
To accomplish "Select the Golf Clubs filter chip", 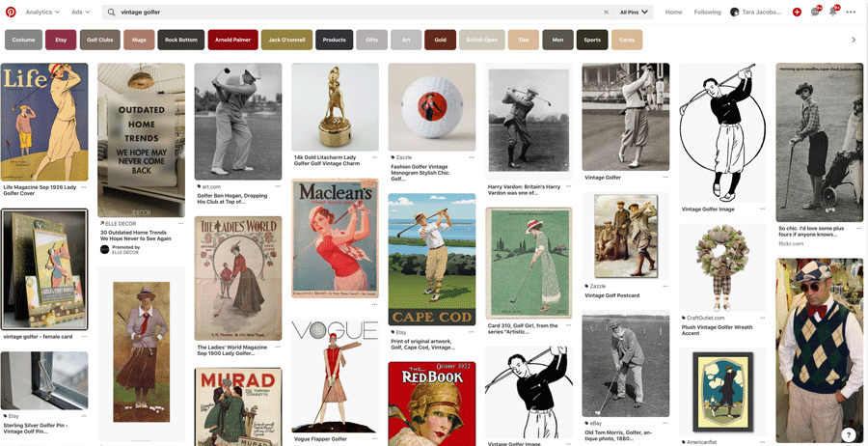I will pyautogui.click(x=100, y=40).
